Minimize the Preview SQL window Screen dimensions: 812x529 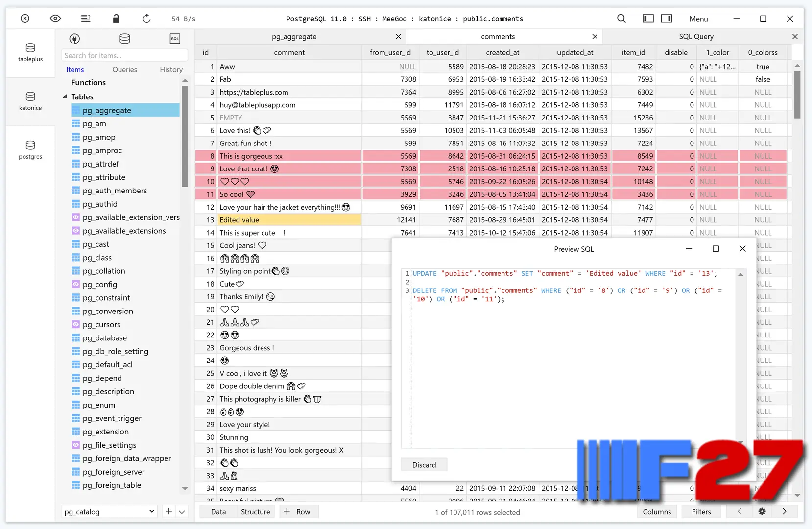(689, 249)
